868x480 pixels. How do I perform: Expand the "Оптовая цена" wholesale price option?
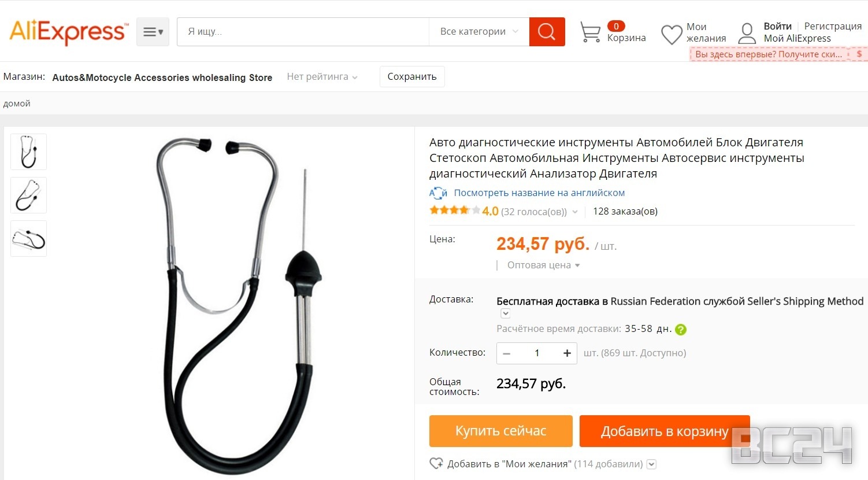coord(543,265)
